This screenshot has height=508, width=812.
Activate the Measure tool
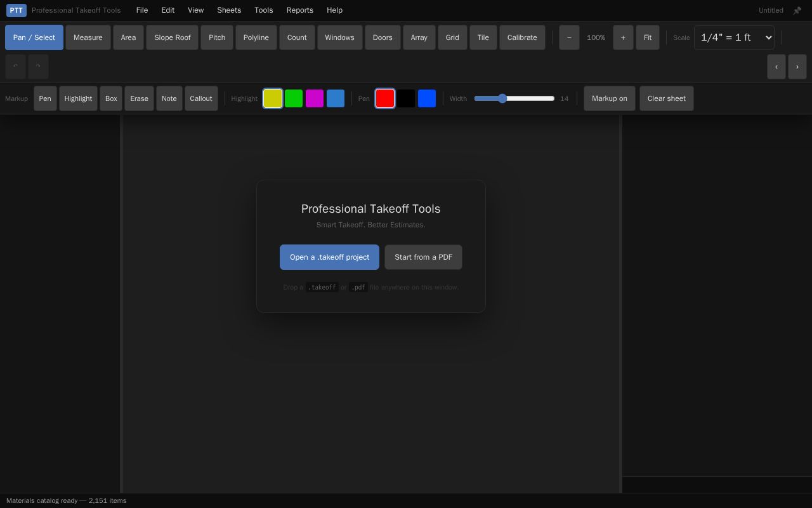88,37
